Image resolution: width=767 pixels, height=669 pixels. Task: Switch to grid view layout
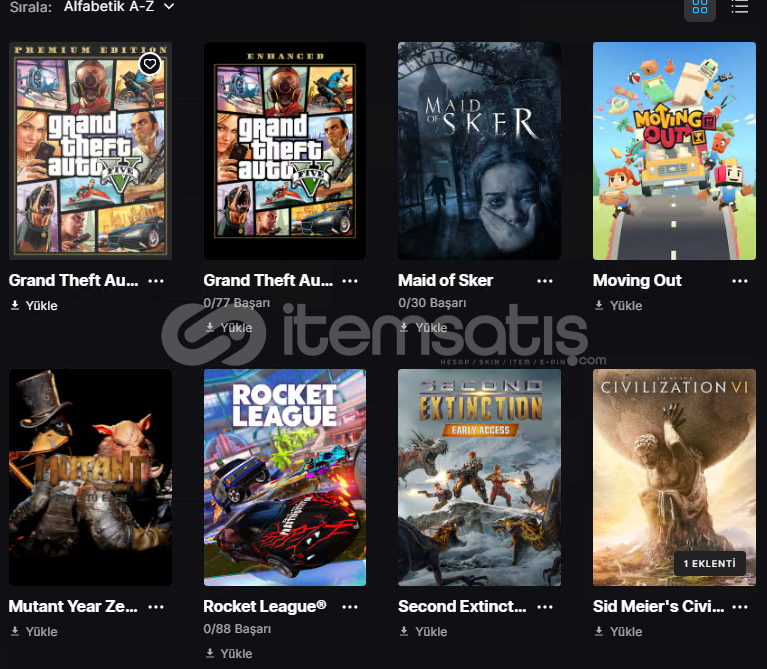click(x=699, y=7)
